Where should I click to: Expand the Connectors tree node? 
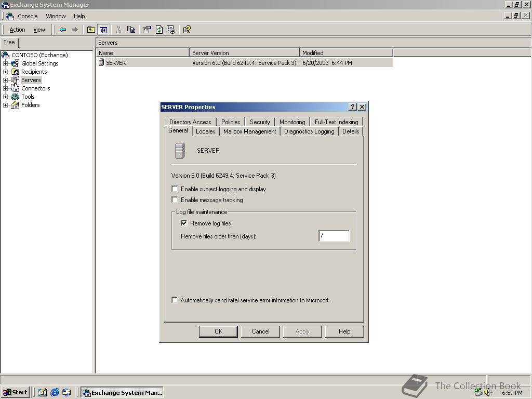[5, 88]
